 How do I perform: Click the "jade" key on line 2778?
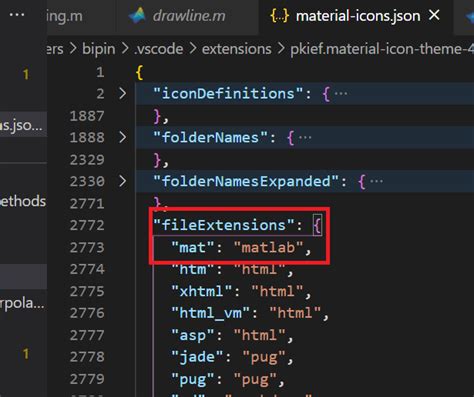pyautogui.click(x=197, y=357)
